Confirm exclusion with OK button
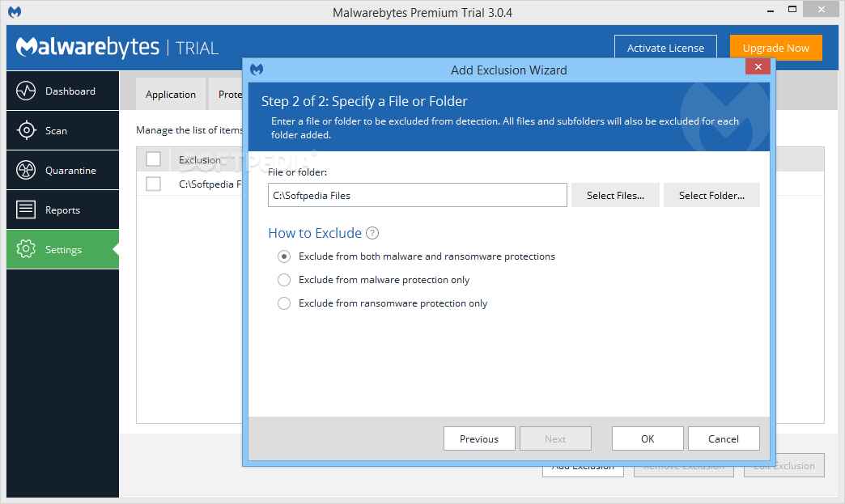 pos(648,438)
